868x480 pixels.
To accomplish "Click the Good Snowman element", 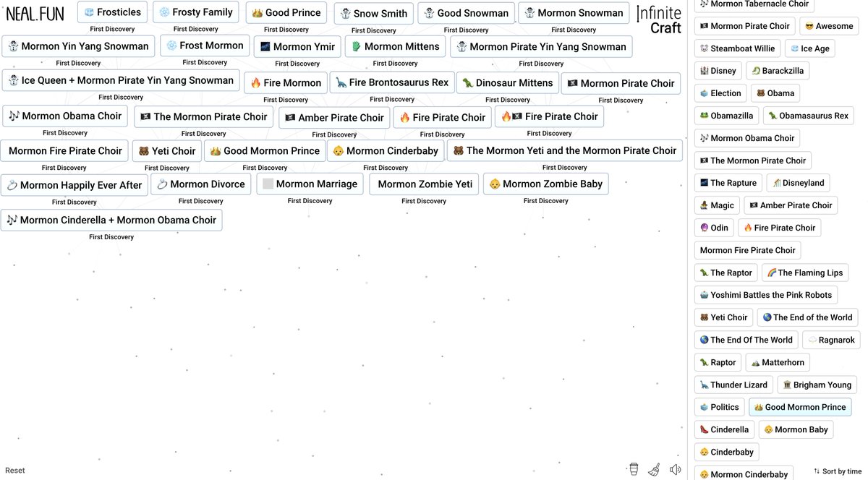I will pos(466,13).
